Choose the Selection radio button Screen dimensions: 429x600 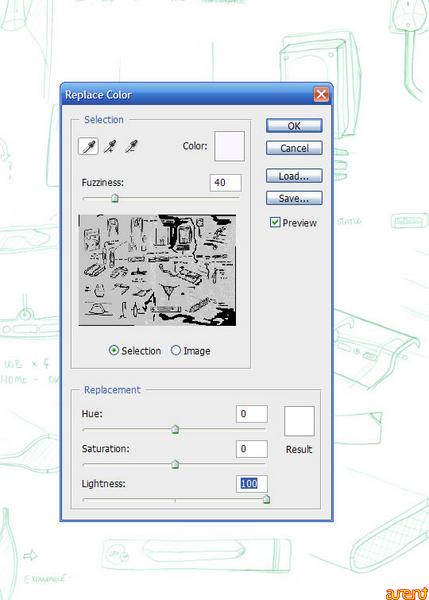pos(114,350)
